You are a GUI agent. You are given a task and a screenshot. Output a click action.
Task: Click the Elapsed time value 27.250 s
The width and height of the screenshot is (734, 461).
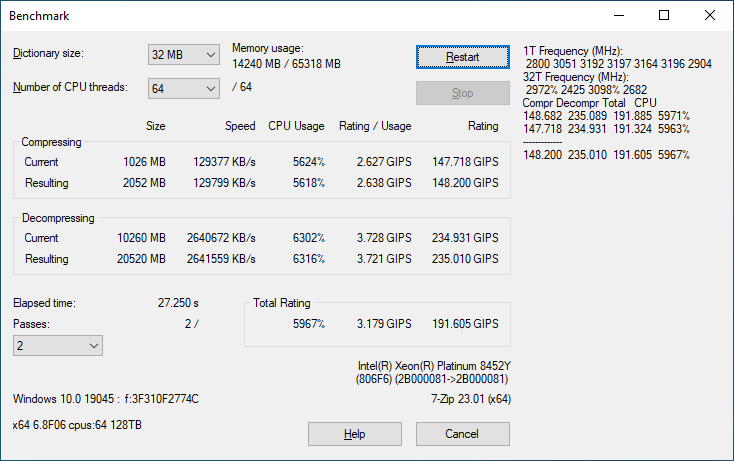[x=178, y=302]
